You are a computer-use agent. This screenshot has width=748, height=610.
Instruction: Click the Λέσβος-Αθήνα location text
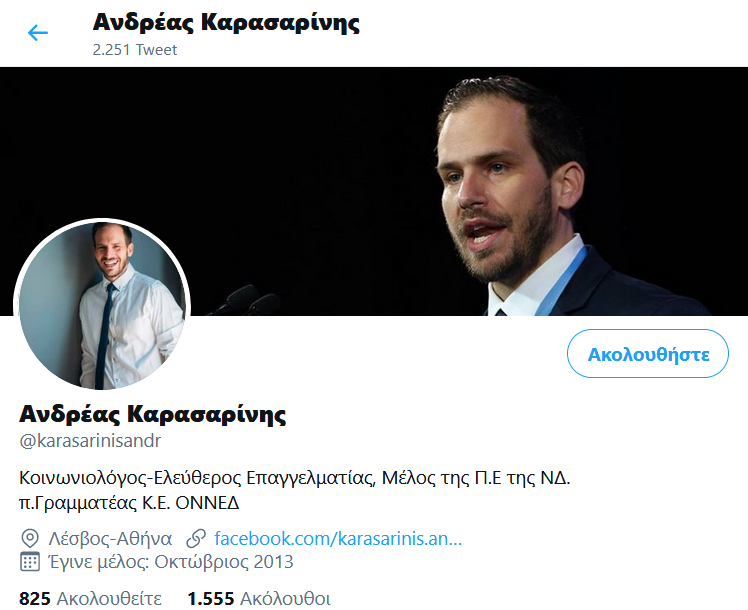[110, 538]
